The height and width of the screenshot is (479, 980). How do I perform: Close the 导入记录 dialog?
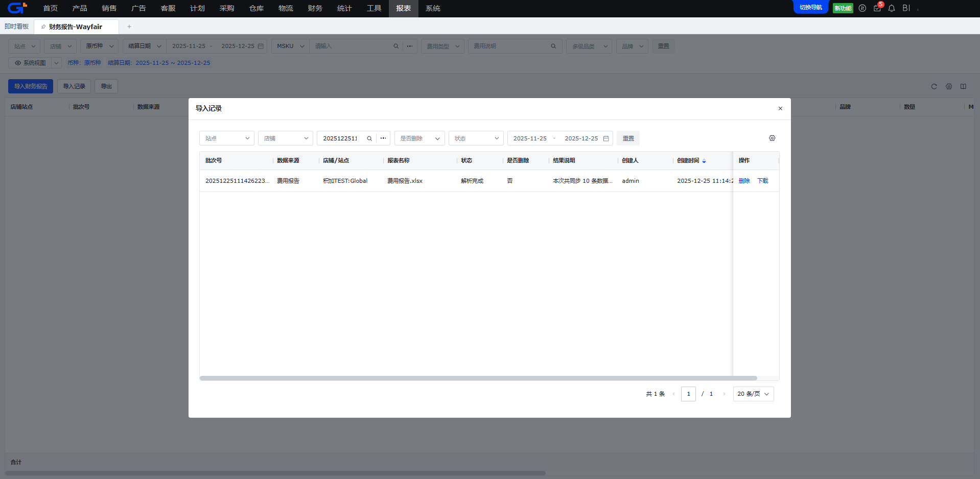pyautogui.click(x=780, y=108)
